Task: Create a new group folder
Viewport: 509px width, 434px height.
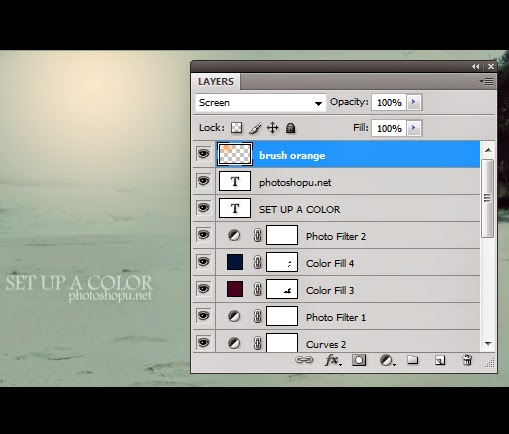Action: 413,360
